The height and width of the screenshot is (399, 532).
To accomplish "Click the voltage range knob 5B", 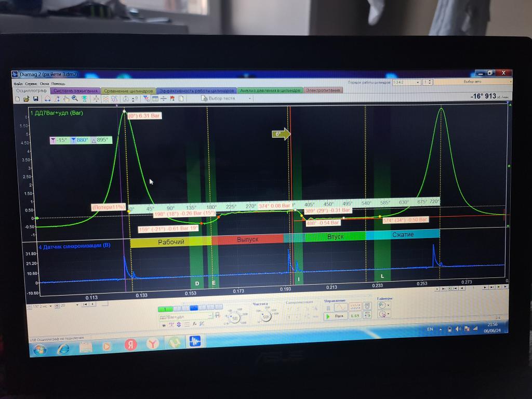I will click(x=234, y=318).
